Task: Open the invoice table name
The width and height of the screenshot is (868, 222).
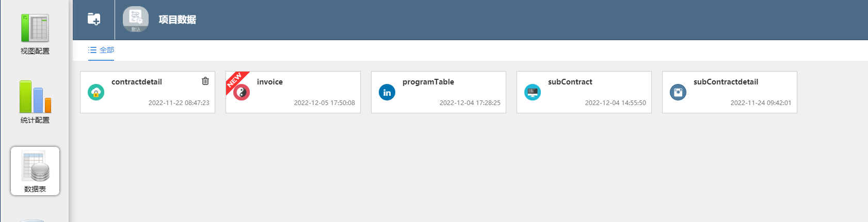Action: (x=270, y=82)
